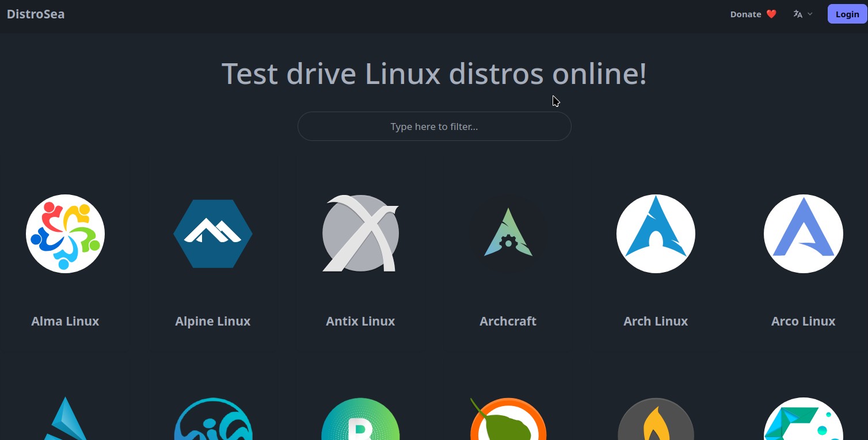Open the Donate link
Viewport: 868px width, 440px height.
tap(753, 14)
